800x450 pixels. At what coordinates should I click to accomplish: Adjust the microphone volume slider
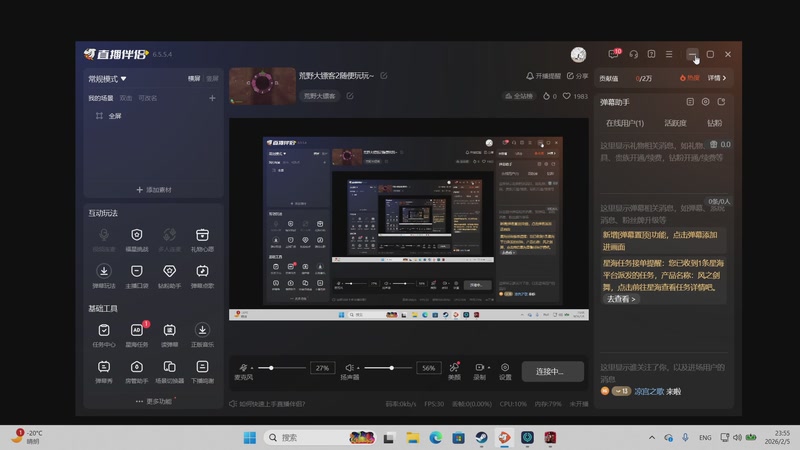coord(282,368)
